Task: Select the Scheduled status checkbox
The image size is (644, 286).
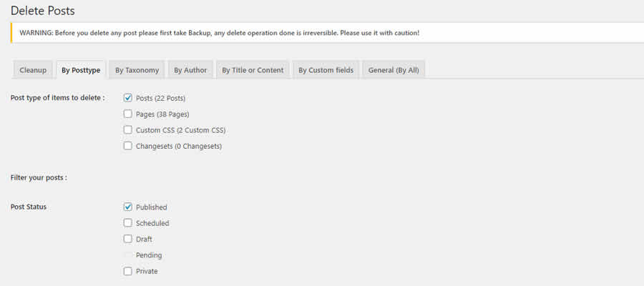Action: 128,223
